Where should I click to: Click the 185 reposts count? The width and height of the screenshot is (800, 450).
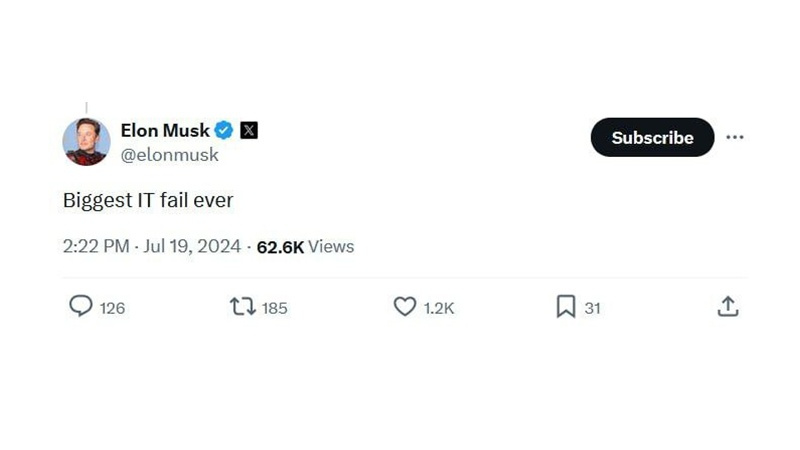pos(274,308)
